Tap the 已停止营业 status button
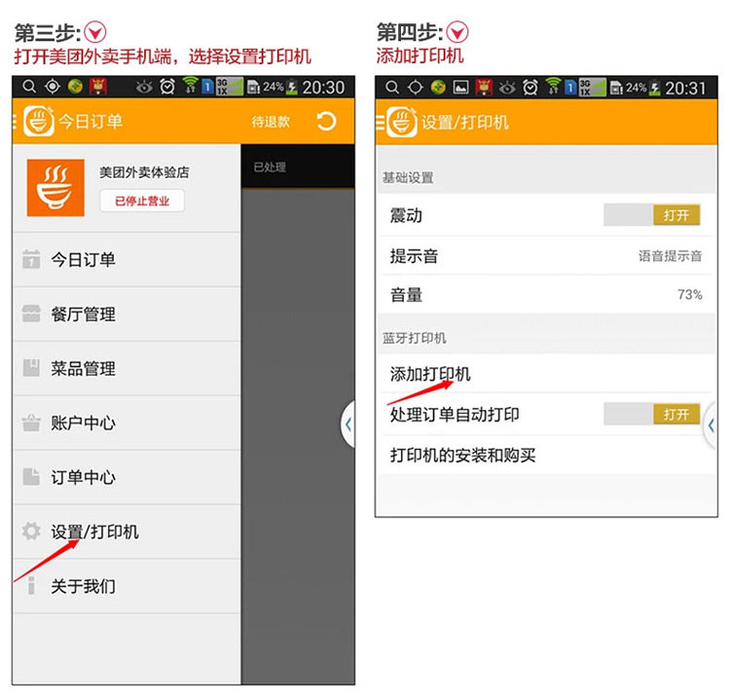This screenshot has width=730, height=700. pos(142,201)
